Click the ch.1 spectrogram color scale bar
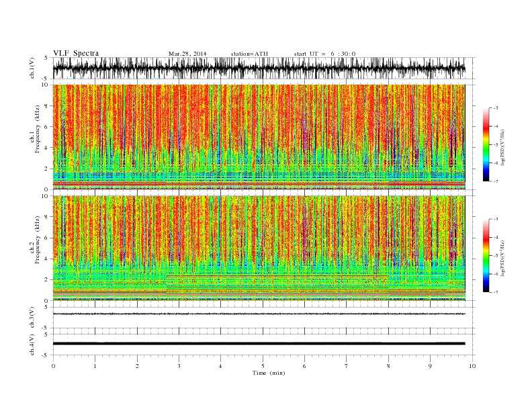The height and width of the screenshot is (411, 532). click(486, 144)
